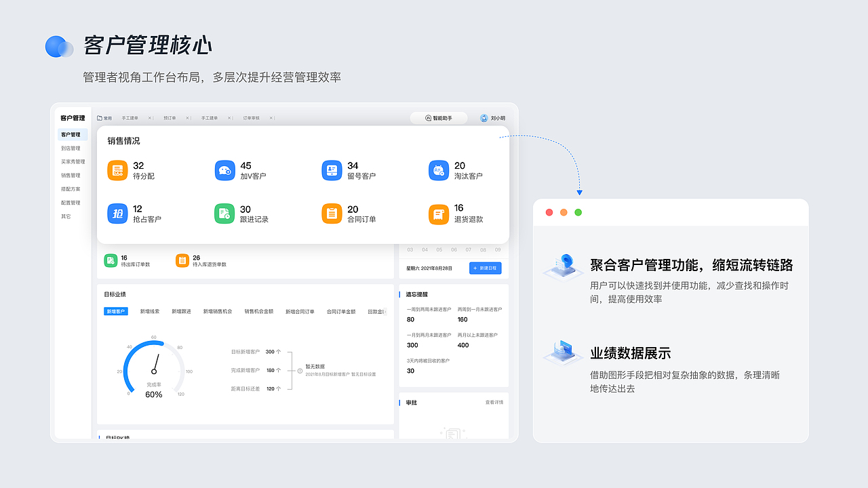Viewport: 868px width, 488px height.
Task: Select 销售管理 in the sidebar
Action: click(x=71, y=175)
